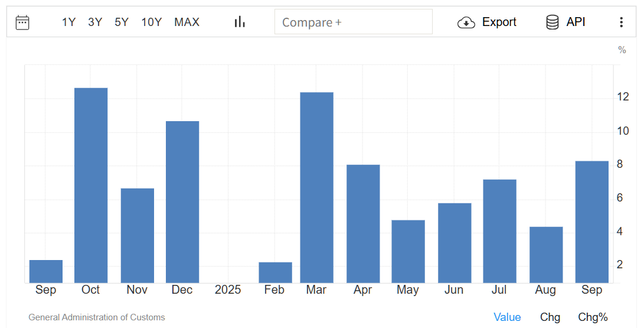
Task: Click the October bar in the chart
Action: point(91,185)
